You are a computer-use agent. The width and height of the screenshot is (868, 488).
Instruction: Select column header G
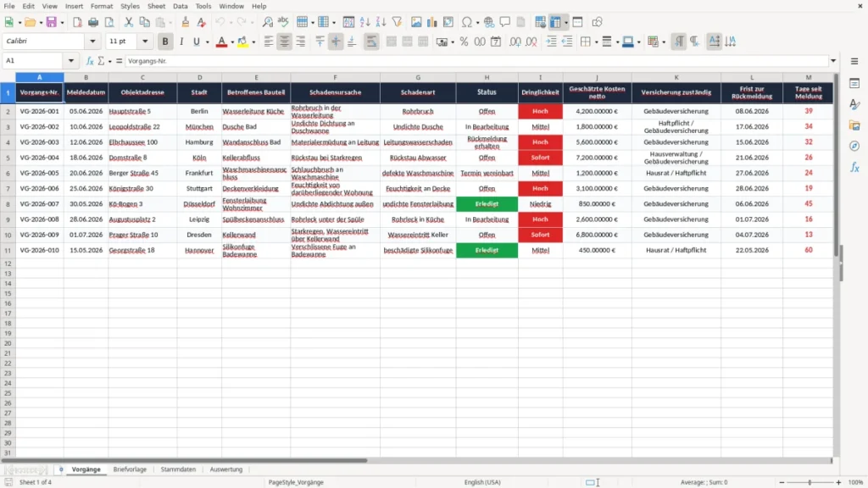pyautogui.click(x=418, y=77)
